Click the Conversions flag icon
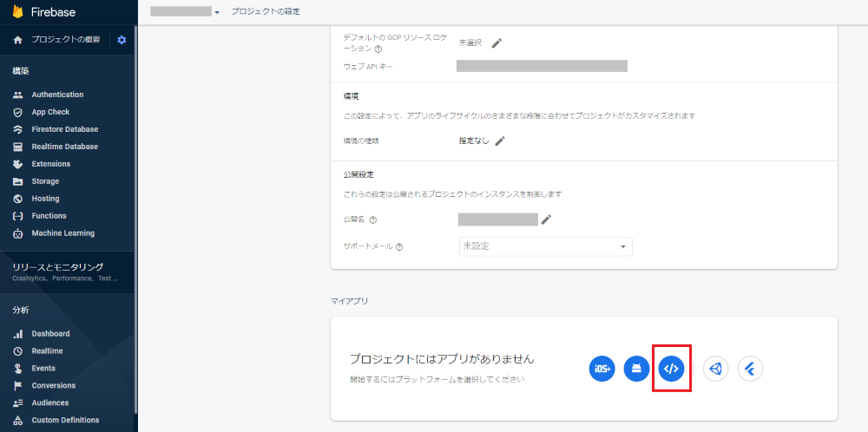Image resolution: width=868 pixels, height=432 pixels. pos(17,385)
